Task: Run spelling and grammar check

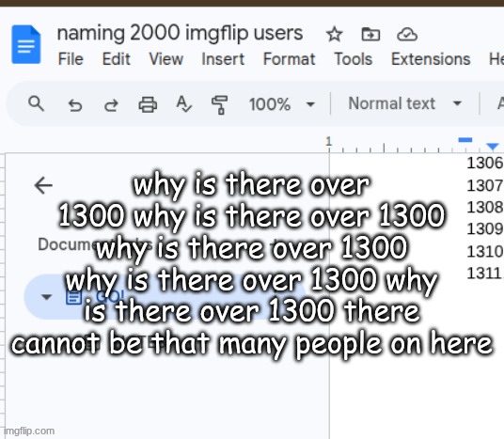Action: pyautogui.click(x=184, y=104)
